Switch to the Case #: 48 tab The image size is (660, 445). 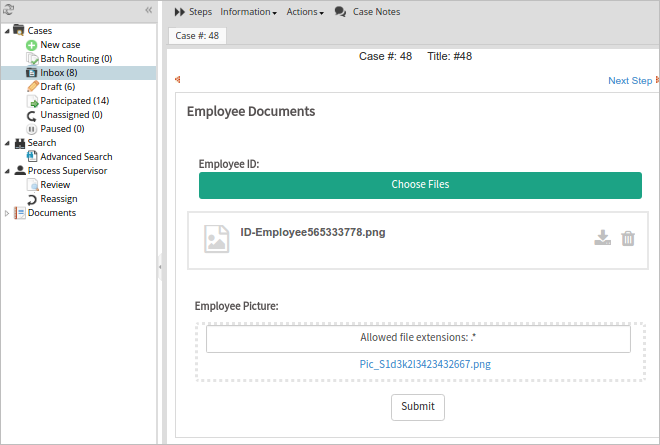click(198, 35)
